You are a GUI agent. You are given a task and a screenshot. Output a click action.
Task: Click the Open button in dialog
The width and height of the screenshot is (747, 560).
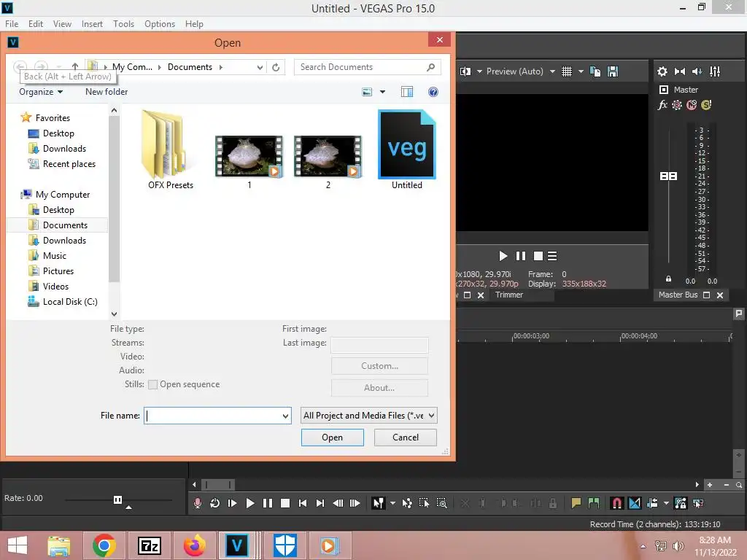tap(333, 437)
